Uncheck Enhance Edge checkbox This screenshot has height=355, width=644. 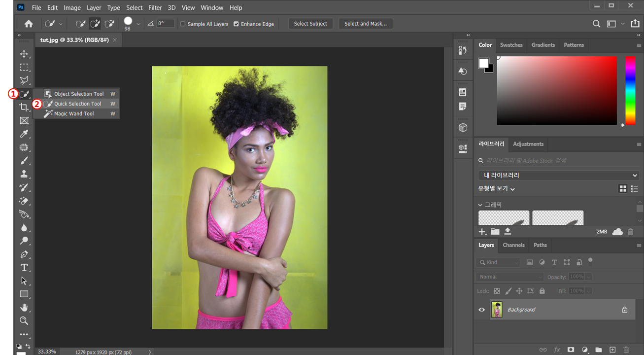[x=236, y=24]
